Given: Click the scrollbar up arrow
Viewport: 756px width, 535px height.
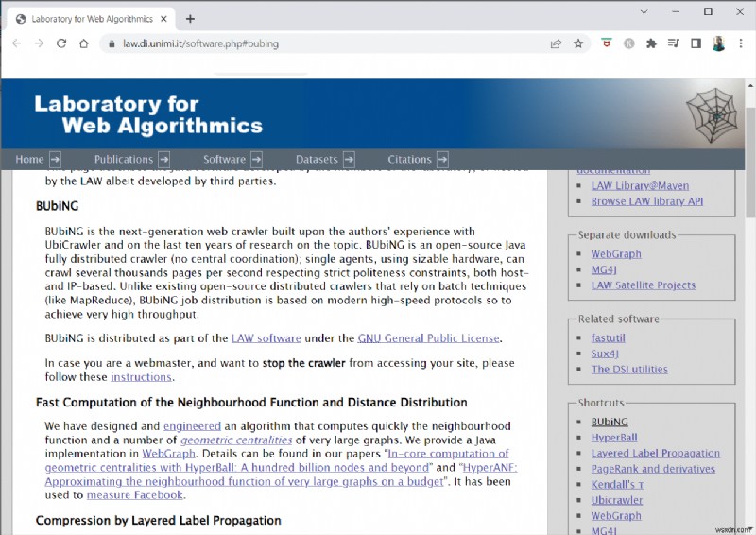Looking at the screenshot, I should [750, 85].
